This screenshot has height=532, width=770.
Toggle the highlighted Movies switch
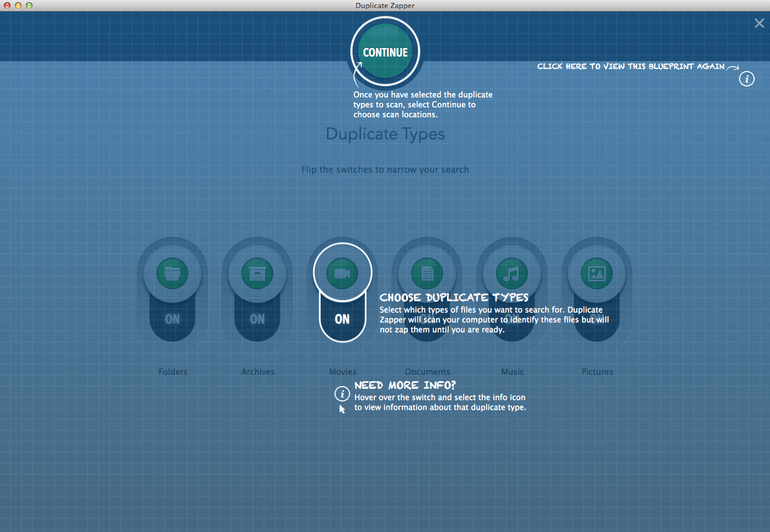[342, 293]
